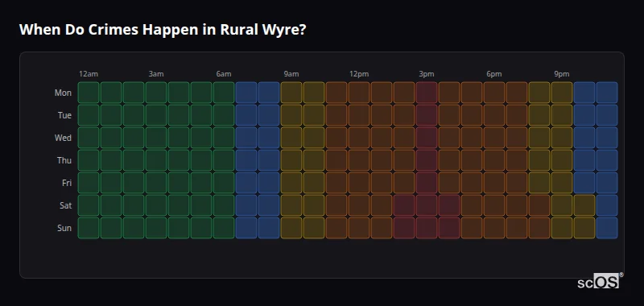Click the Sunday 2pm red cell
This screenshot has height=306, width=644.
point(404,228)
